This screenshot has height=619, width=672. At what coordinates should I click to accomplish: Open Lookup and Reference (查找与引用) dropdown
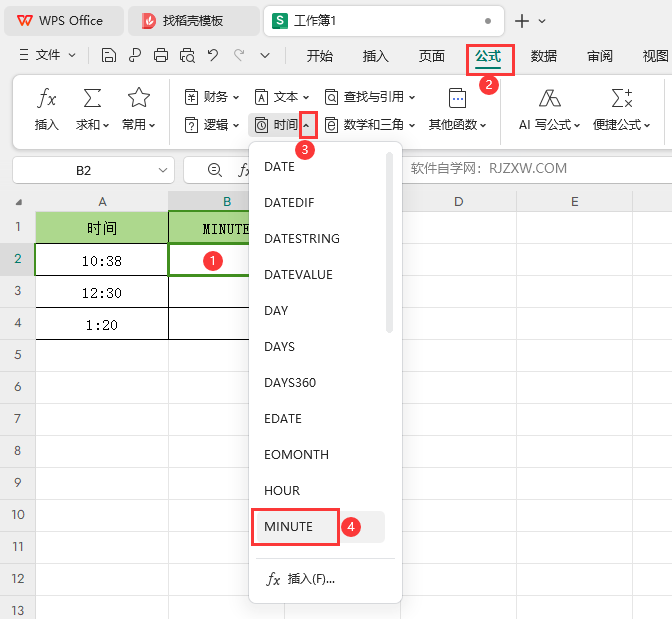(369, 97)
